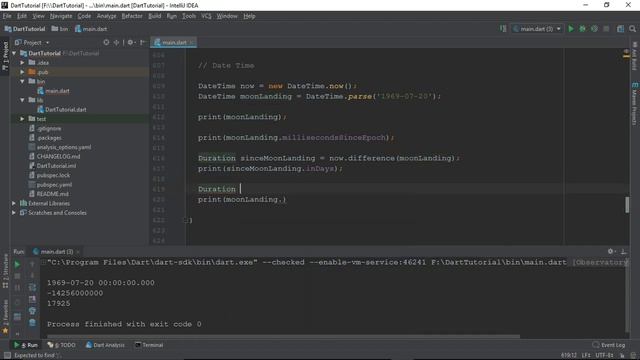The image size is (640, 360).
Task: Click the collapse all icon in Project panel header
Action: click(116, 42)
